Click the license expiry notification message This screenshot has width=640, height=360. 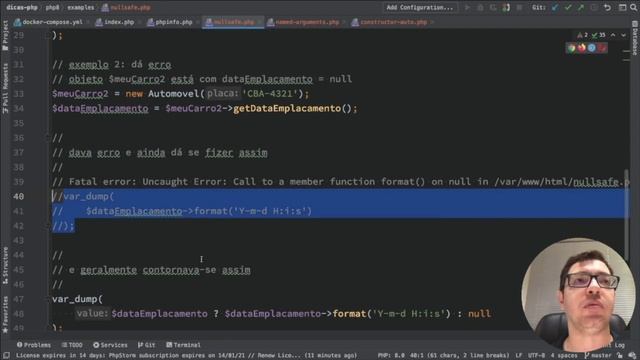point(187,356)
